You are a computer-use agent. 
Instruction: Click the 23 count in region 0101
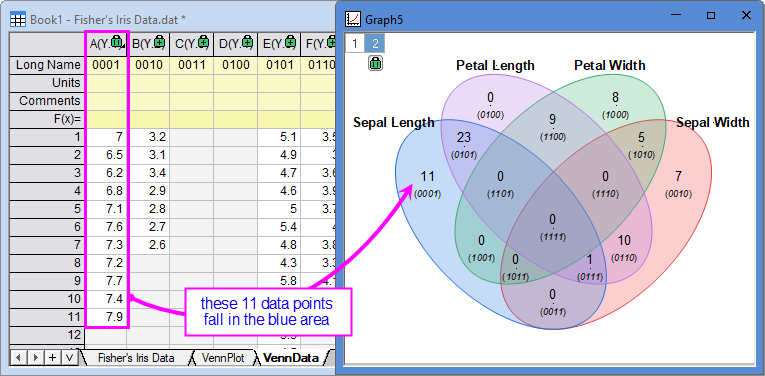pyautogui.click(x=463, y=138)
